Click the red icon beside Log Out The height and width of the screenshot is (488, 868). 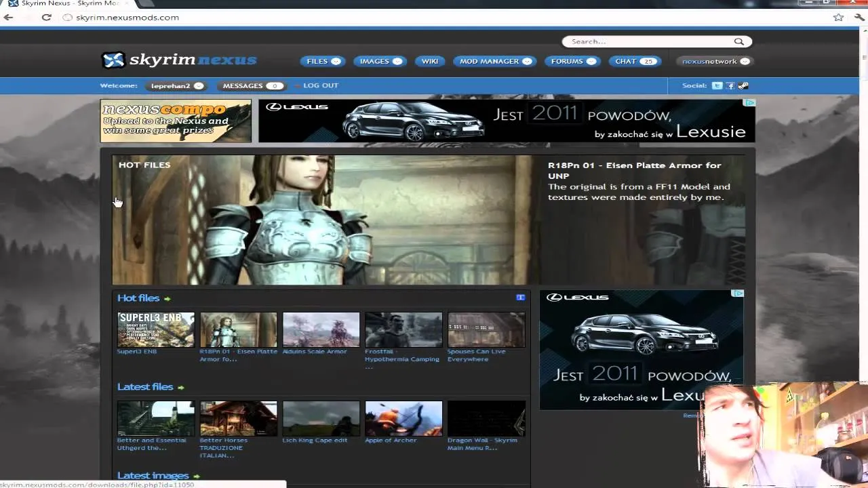point(297,86)
